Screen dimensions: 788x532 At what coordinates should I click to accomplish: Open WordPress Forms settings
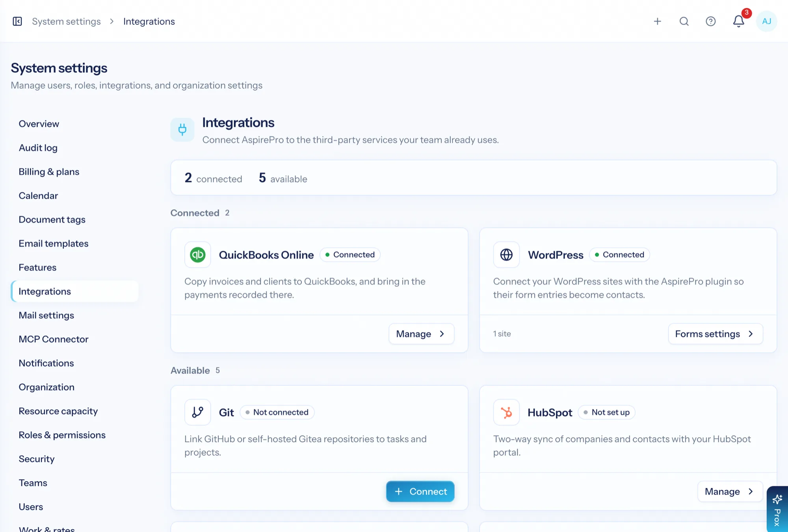point(716,334)
